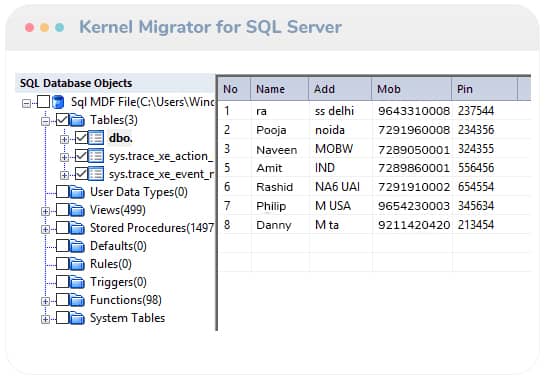This screenshot has height=380, width=545.
Task: Select the Views(499) tree label
Action: point(118,210)
